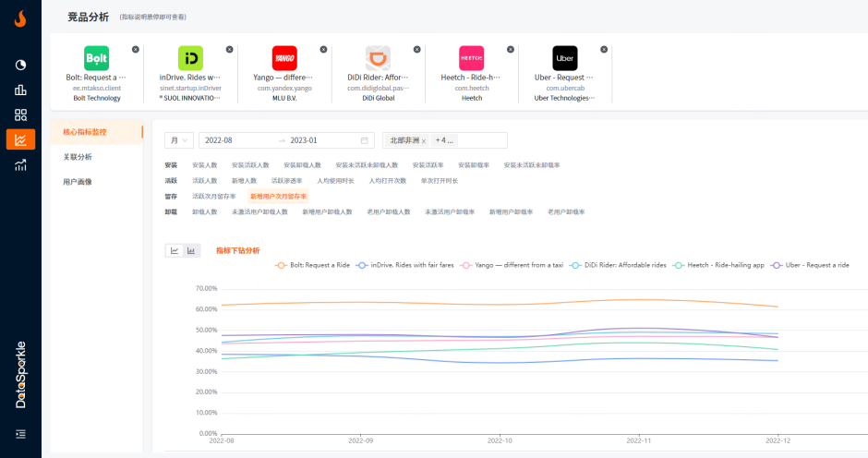Open the 关联分析 tab
The width and height of the screenshot is (868, 458).
point(78,157)
